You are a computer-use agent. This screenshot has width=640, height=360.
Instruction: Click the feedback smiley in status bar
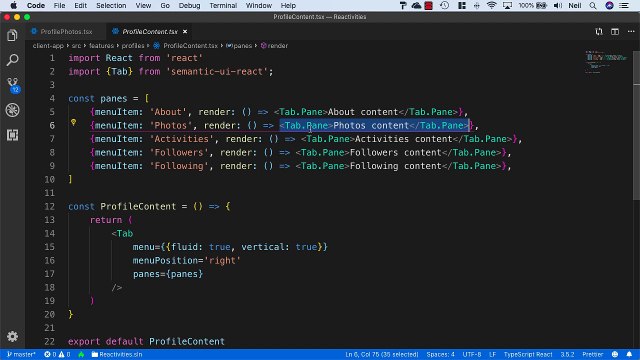click(x=615, y=354)
